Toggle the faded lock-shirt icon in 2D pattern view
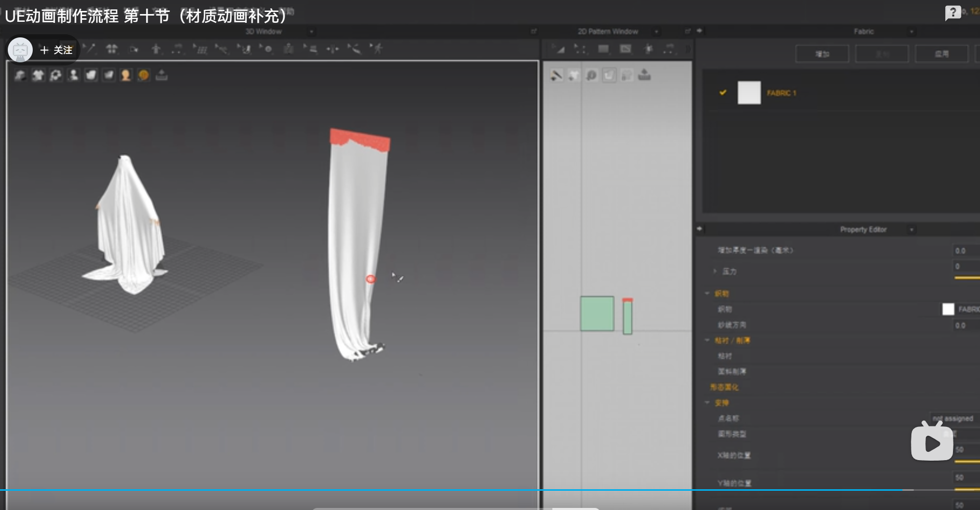This screenshot has width=980, height=510. coord(627,76)
